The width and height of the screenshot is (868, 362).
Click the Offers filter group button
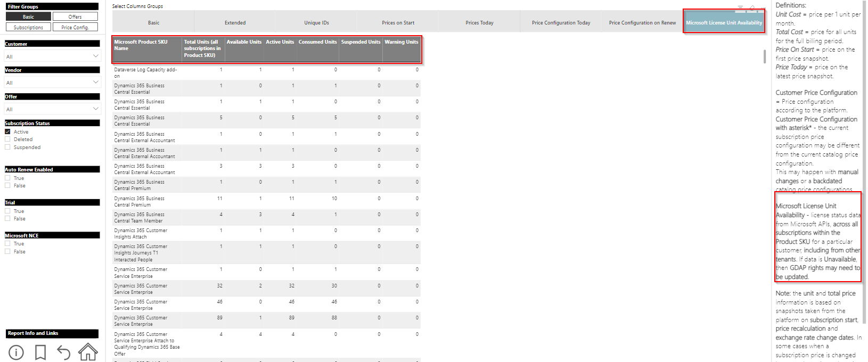75,17
